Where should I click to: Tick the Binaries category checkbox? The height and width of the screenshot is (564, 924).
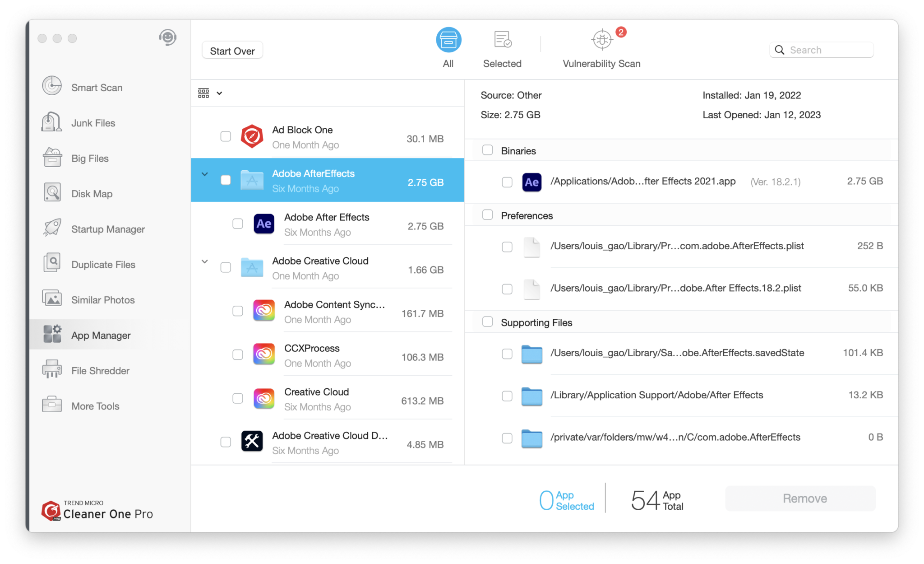point(488,150)
